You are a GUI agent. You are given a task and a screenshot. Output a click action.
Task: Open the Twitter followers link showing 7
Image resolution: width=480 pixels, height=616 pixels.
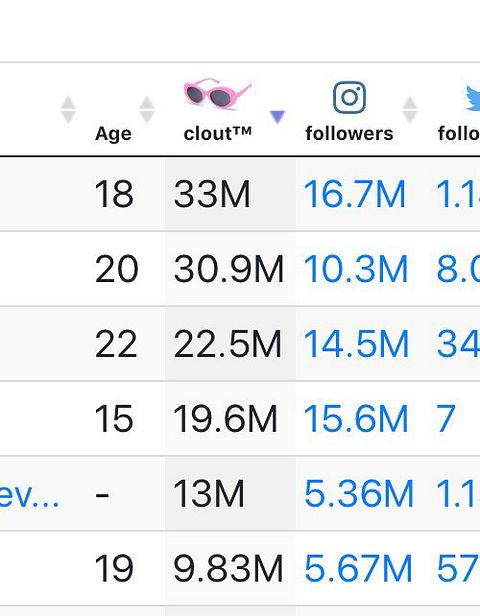pos(445,418)
